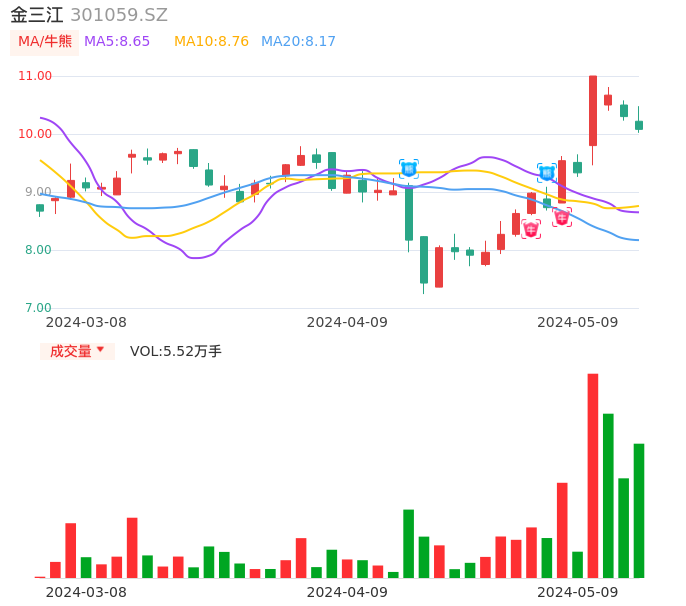Select the MA/牛熊 indicator tab
The width and height of the screenshot is (686, 606).
[44, 42]
